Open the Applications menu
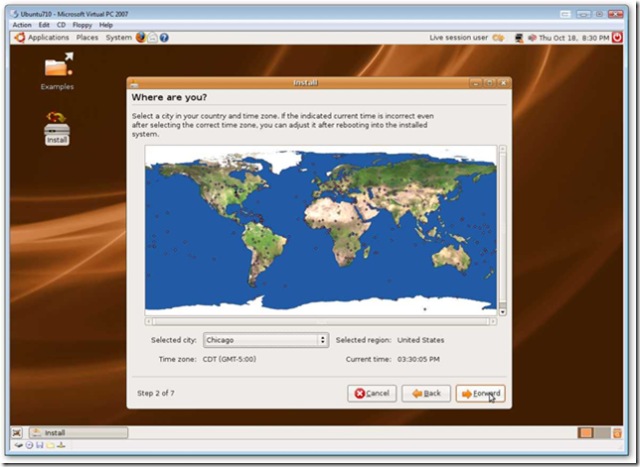The width and height of the screenshot is (640, 467). pyautogui.click(x=41, y=37)
